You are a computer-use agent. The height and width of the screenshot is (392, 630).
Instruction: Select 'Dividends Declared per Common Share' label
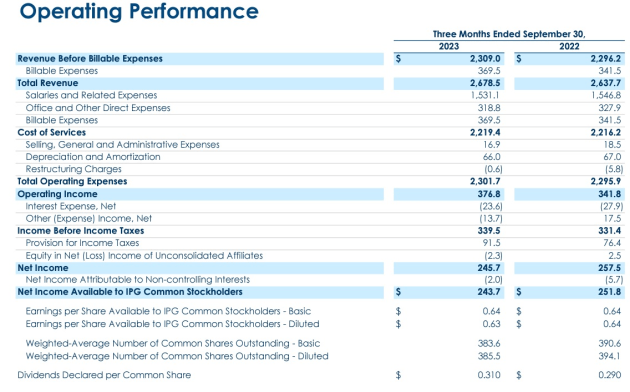point(104,375)
